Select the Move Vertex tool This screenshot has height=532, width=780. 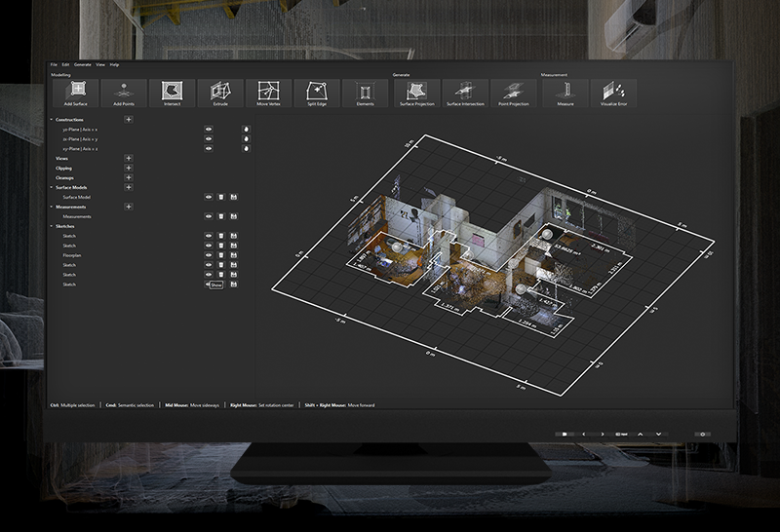(268, 94)
